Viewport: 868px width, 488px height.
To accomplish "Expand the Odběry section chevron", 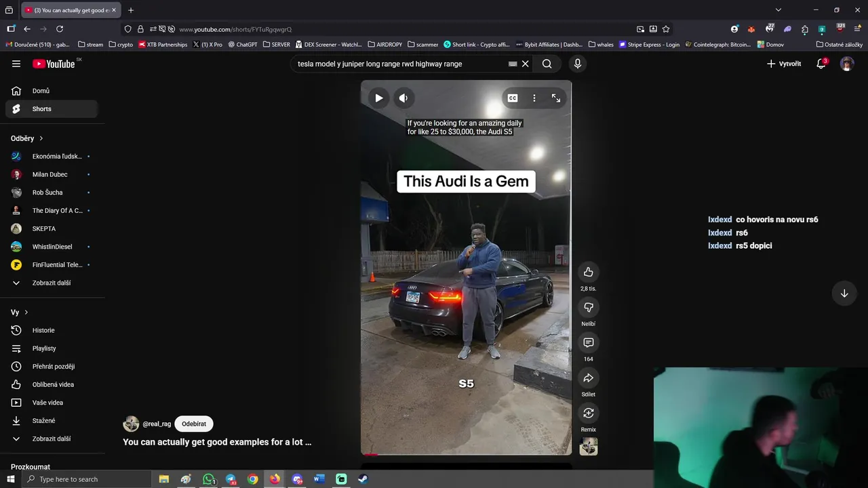I will coord(41,138).
